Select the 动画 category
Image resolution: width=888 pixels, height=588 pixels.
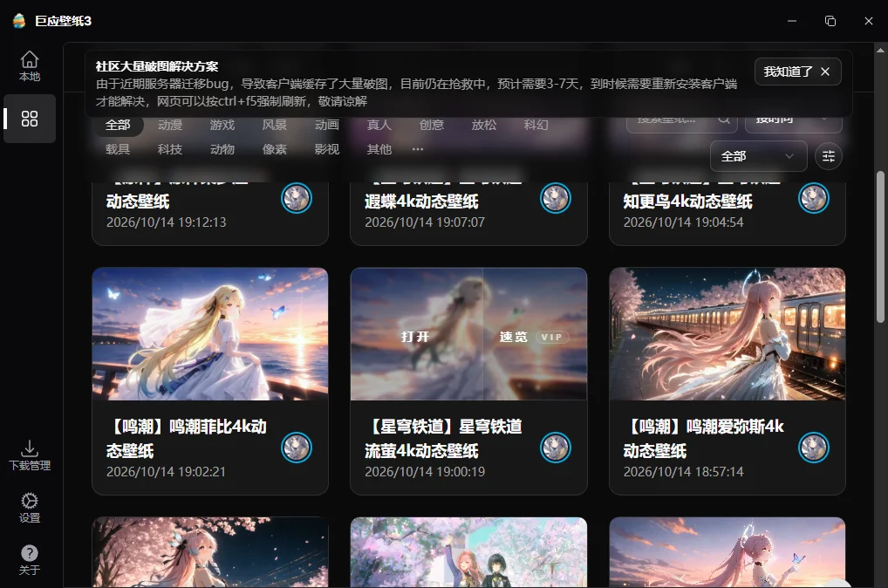tap(327, 126)
